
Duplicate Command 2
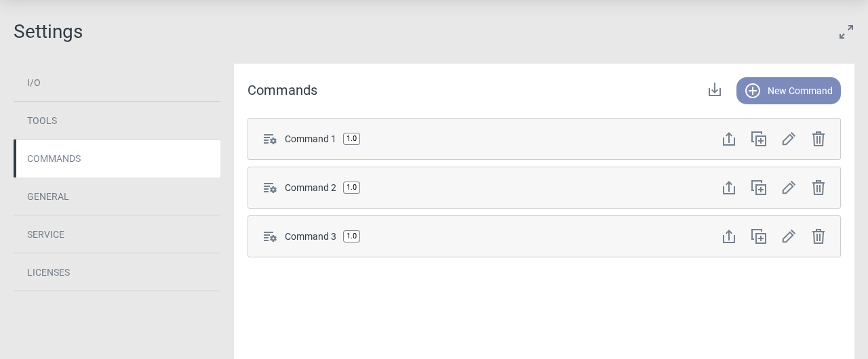pos(759,188)
